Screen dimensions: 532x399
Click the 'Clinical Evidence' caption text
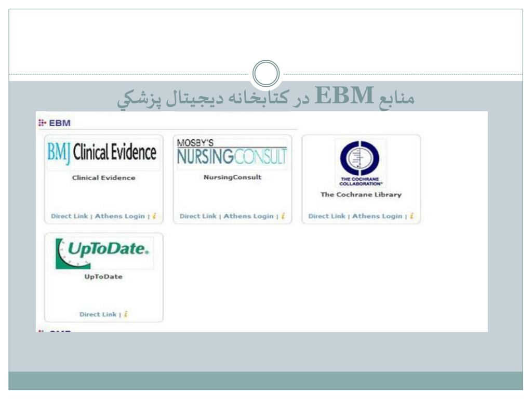pos(103,178)
